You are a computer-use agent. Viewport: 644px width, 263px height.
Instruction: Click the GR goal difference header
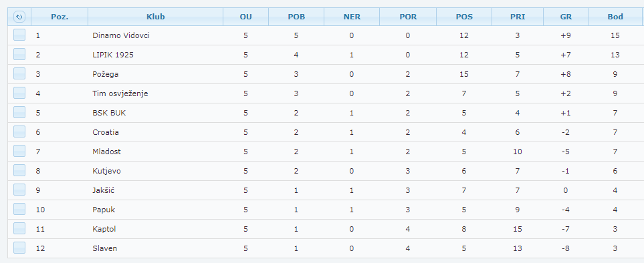point(566,17)
